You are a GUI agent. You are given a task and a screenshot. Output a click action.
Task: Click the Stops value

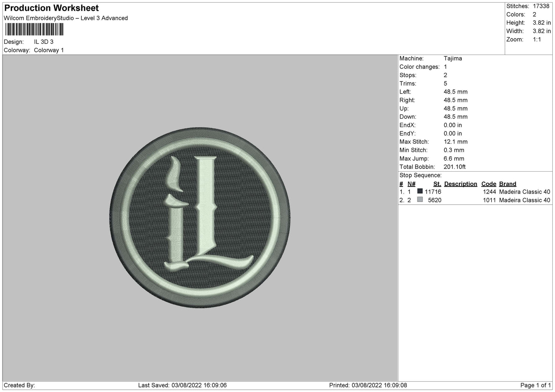point(446,75)
